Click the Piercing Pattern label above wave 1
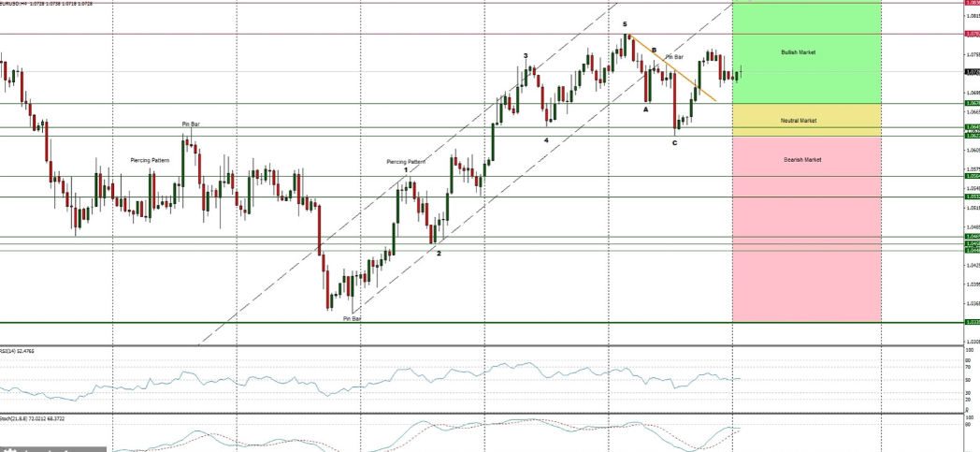 coord(406,162)
